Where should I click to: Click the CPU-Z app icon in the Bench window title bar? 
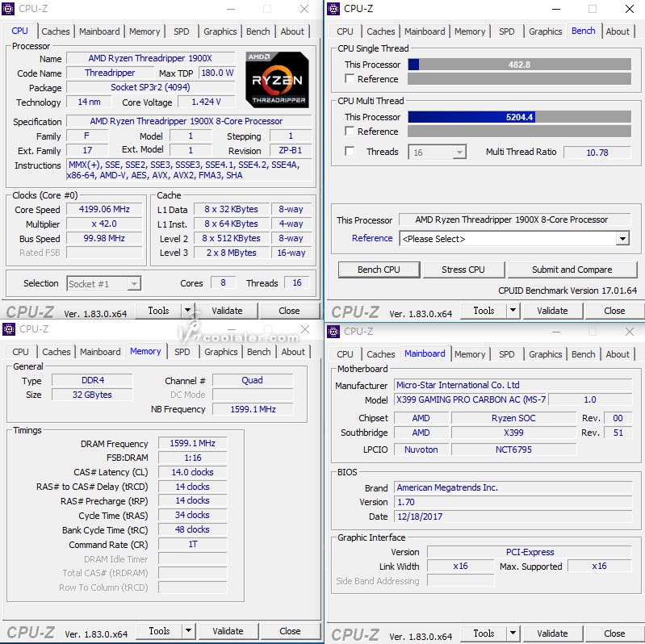coord(333,9)
